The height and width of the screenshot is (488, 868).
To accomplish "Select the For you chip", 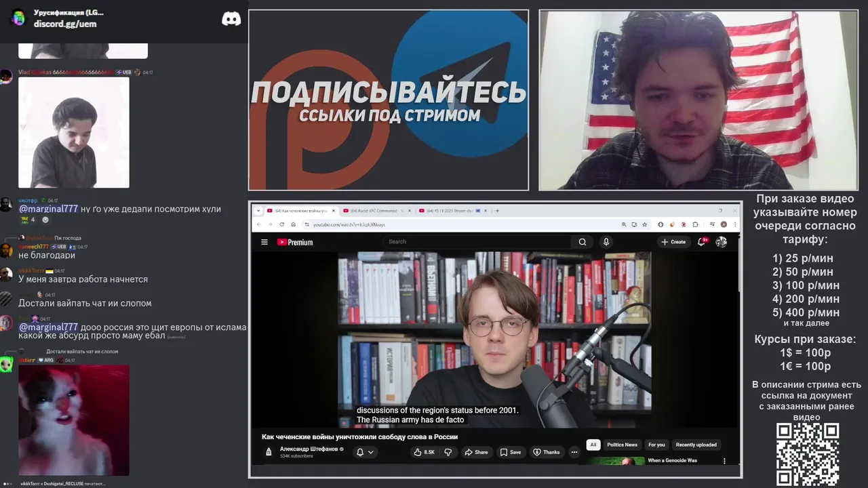I will [x=656, y=445].
